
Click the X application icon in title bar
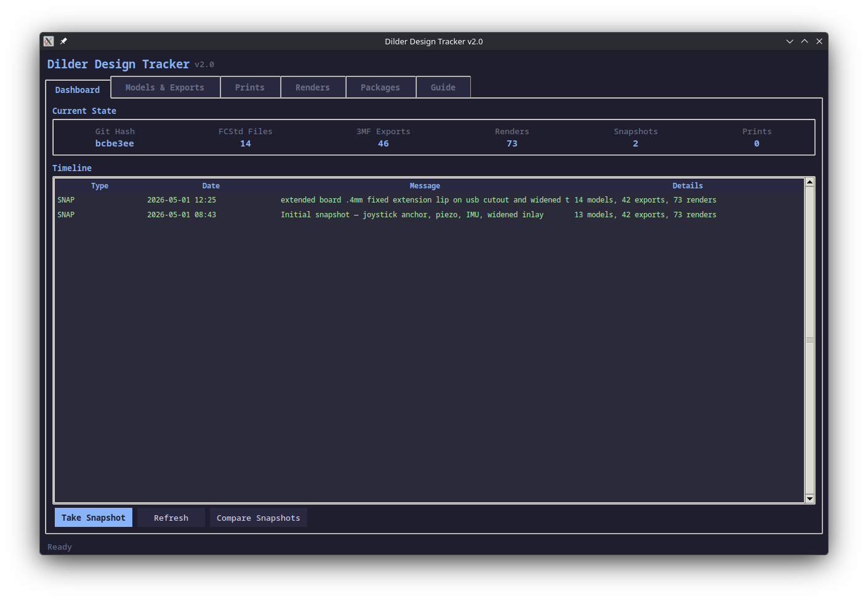(49, 41)
